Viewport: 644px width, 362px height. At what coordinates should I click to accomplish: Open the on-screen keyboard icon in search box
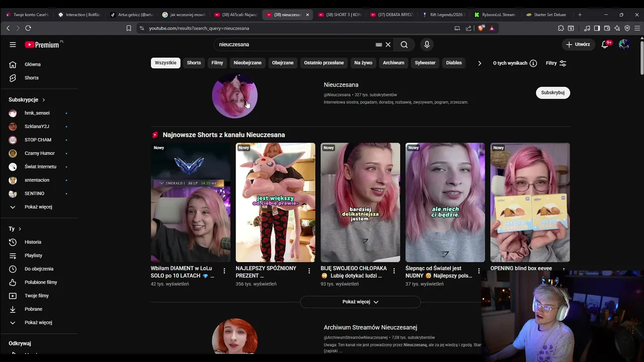pos(379,45)
